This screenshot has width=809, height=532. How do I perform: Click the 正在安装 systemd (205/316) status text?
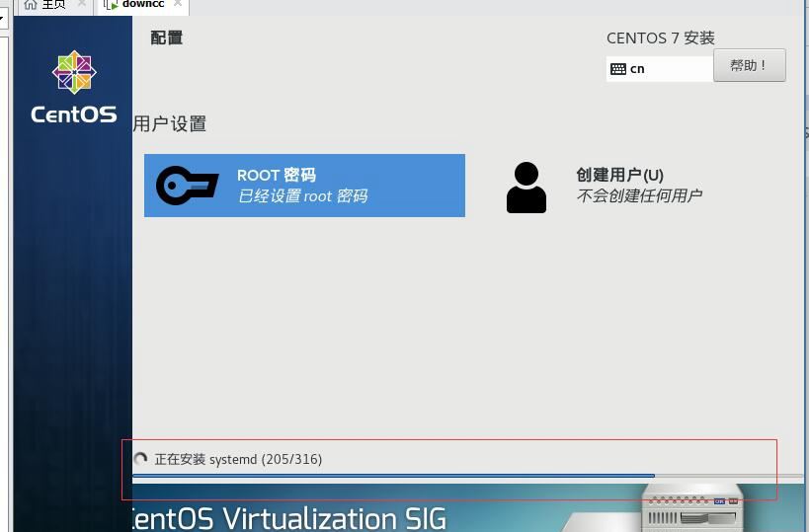tap(238, 459)
